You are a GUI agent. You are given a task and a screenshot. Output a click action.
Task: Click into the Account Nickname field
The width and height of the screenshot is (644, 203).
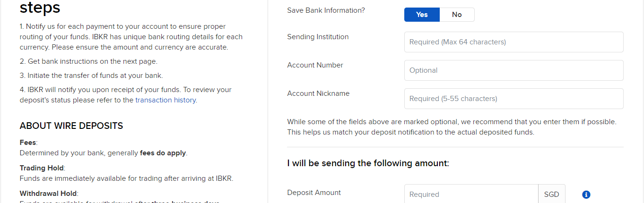(513, 99)
